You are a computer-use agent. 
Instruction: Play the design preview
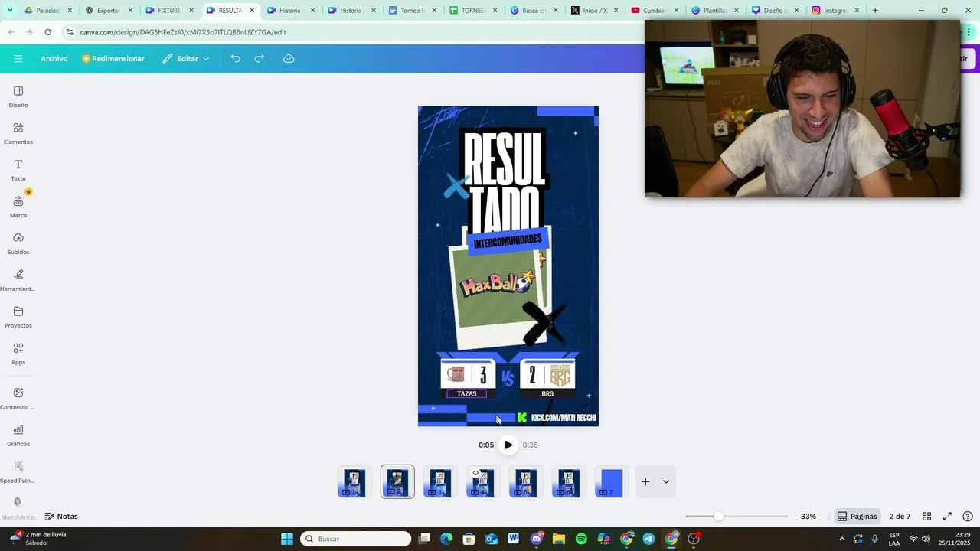click(508, 445)
